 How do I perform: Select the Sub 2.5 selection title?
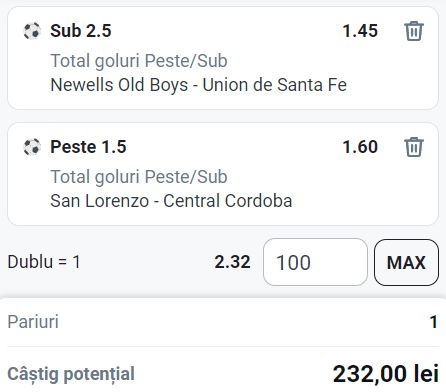[x=81, y=31]
